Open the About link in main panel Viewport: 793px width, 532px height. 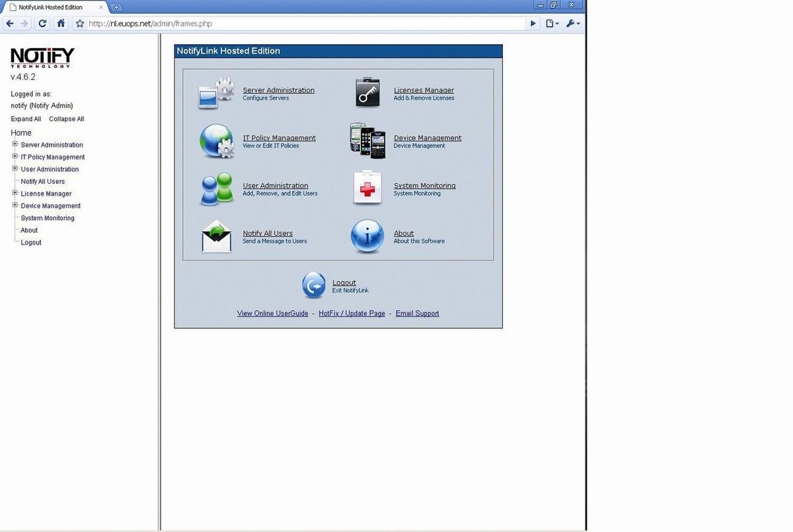coord(404,233)
